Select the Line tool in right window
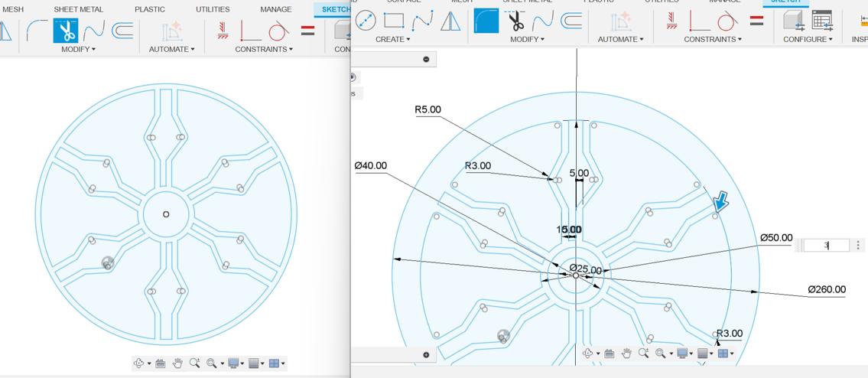Image resolution: width=868 pixels, height=378 pixels. click(x=366, y=21)
